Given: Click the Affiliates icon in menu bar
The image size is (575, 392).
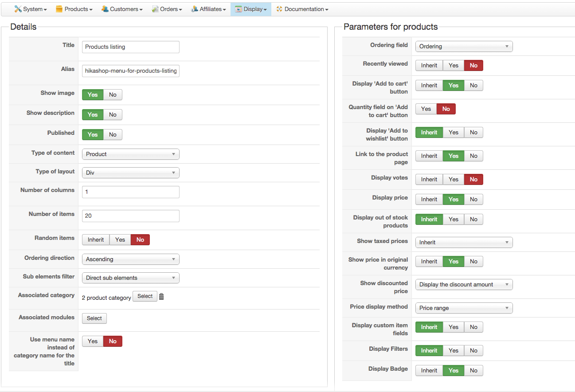Looking at the screenshot, I should point(195,9).
